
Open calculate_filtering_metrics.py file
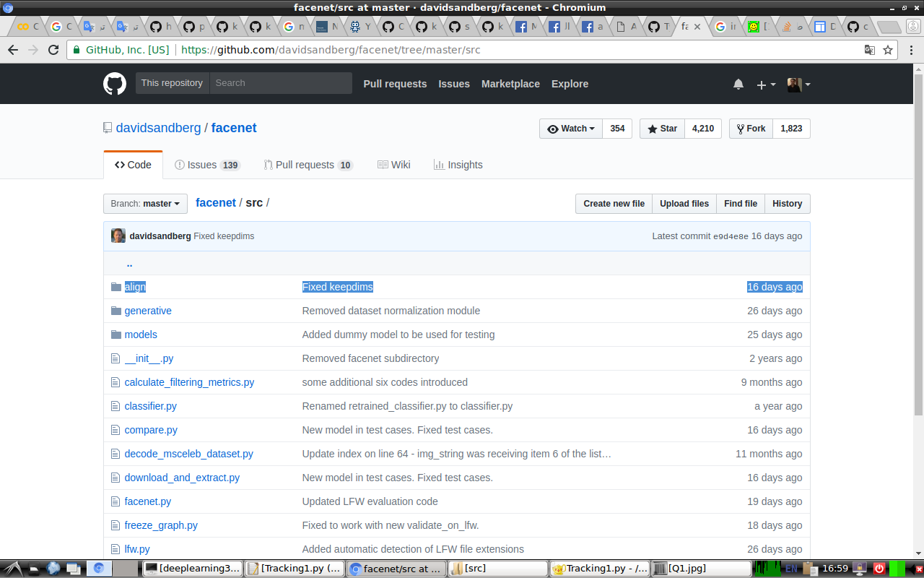pos(189,382)
